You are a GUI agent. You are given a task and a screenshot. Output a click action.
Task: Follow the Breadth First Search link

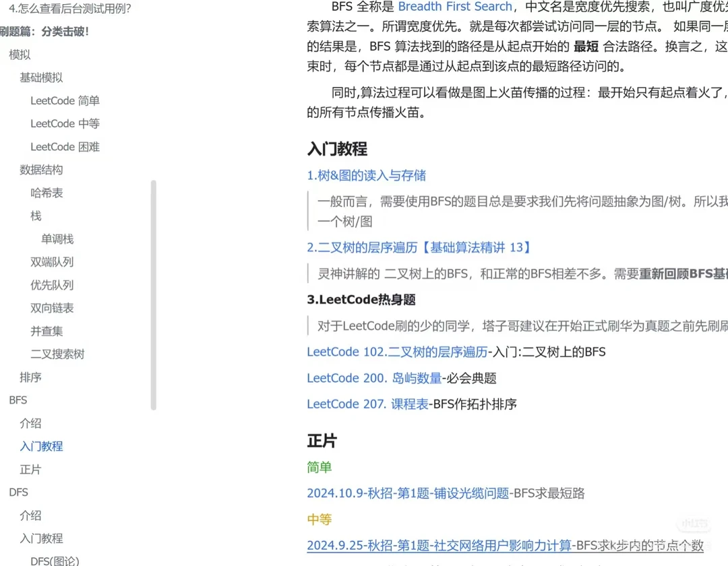click(455, 7)
